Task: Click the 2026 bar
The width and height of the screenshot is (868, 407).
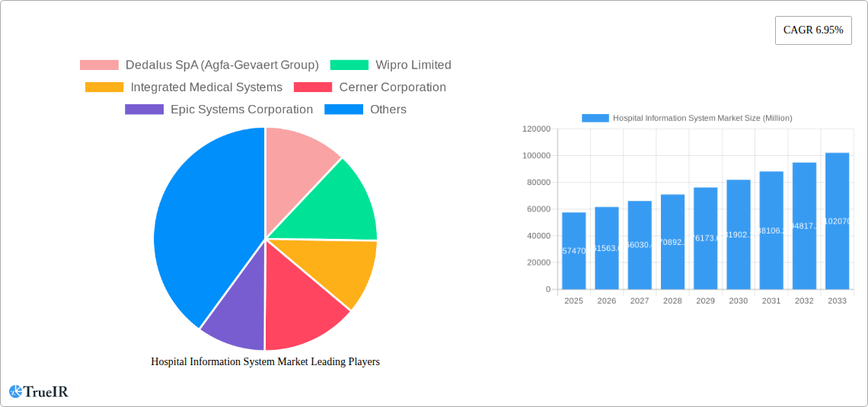Action: (x=607, y=248)
